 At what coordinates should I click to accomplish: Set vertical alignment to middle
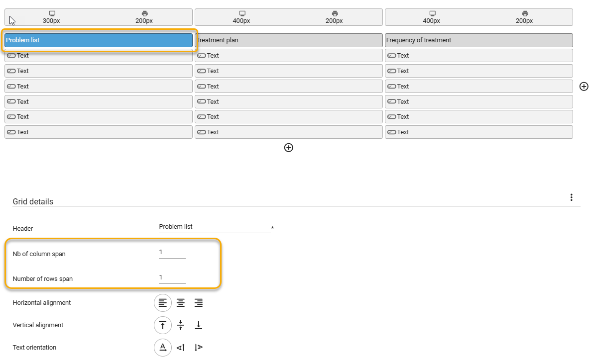(x=181, y=325)
